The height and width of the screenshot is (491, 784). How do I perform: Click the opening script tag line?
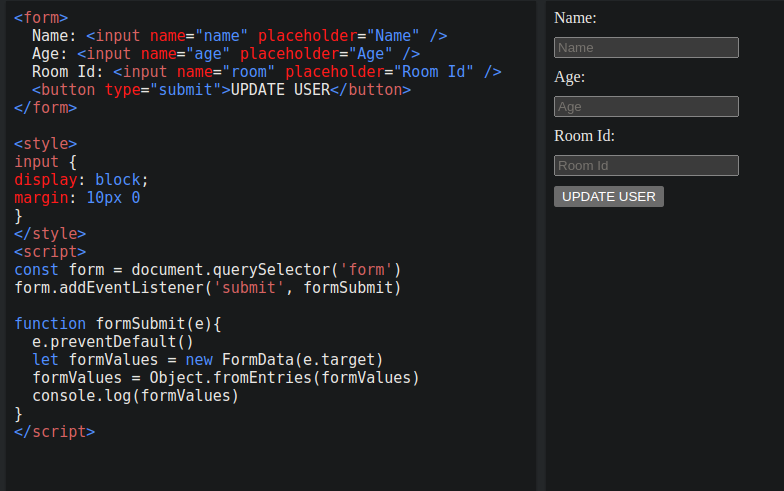(x=50, y=252)
